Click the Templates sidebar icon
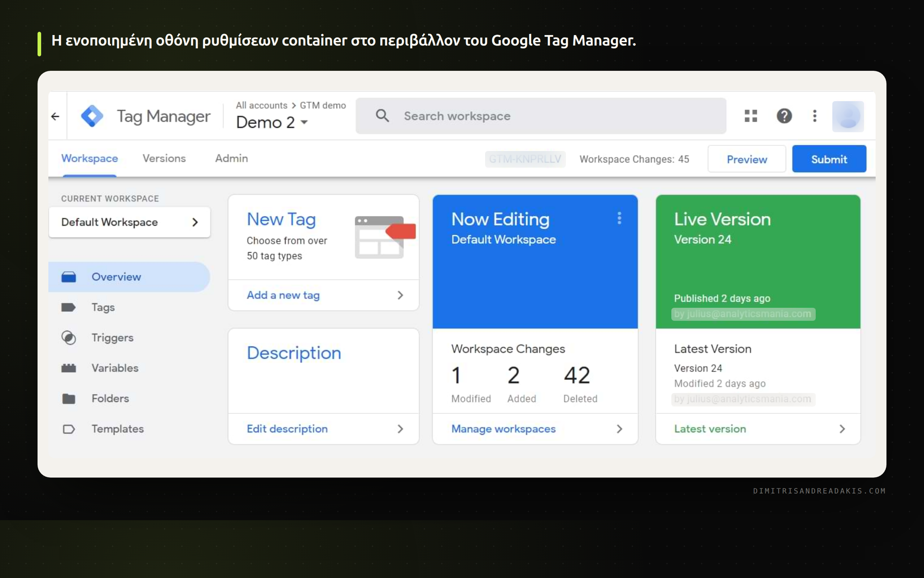 [x=69, y=429]
